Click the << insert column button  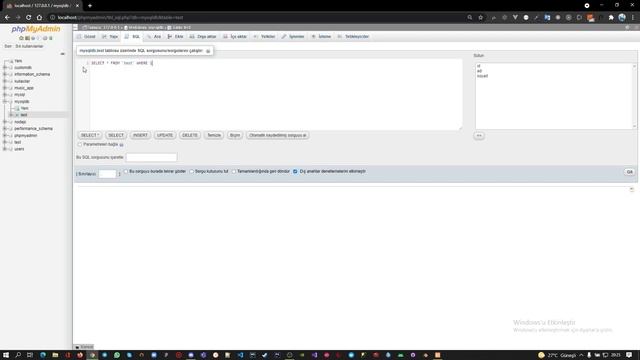pos(479,136)
